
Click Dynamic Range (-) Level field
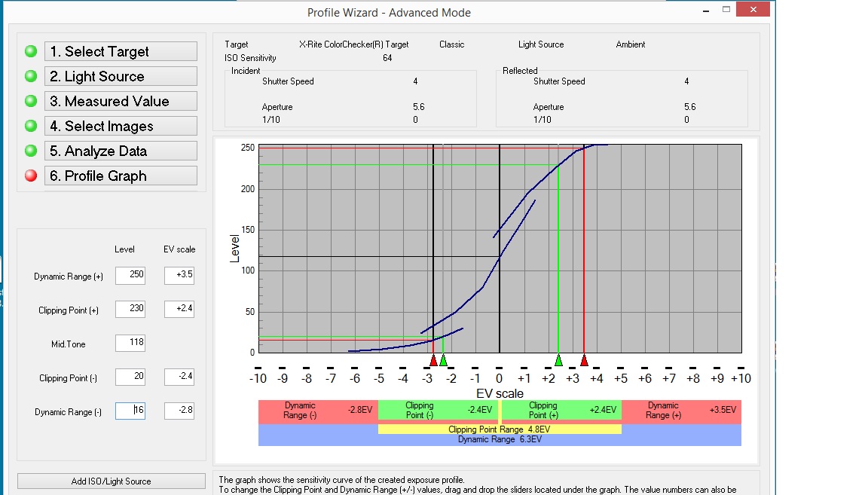(130, 411)
